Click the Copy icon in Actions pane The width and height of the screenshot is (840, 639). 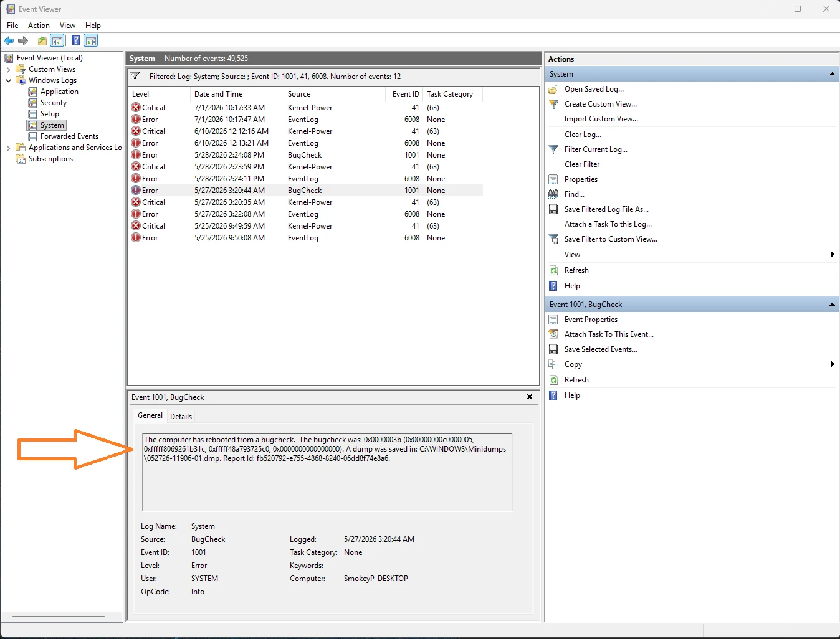coord(553,364)
